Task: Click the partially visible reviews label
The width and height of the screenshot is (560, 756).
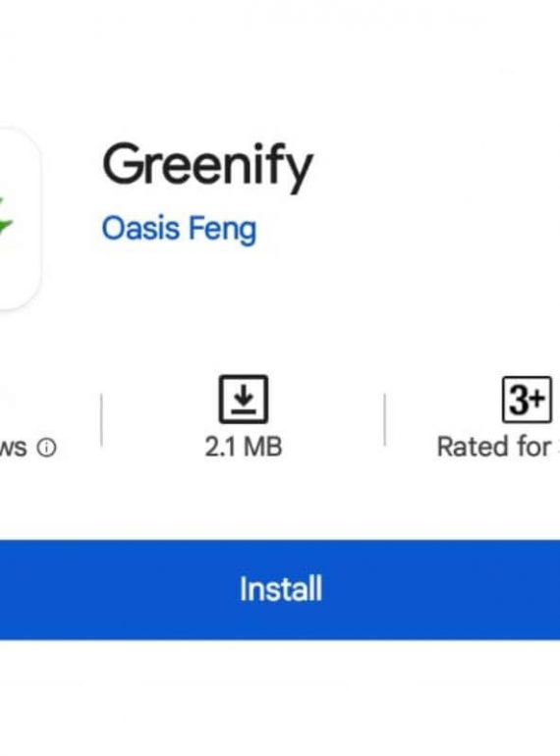Action: click(x=13, y=448)
